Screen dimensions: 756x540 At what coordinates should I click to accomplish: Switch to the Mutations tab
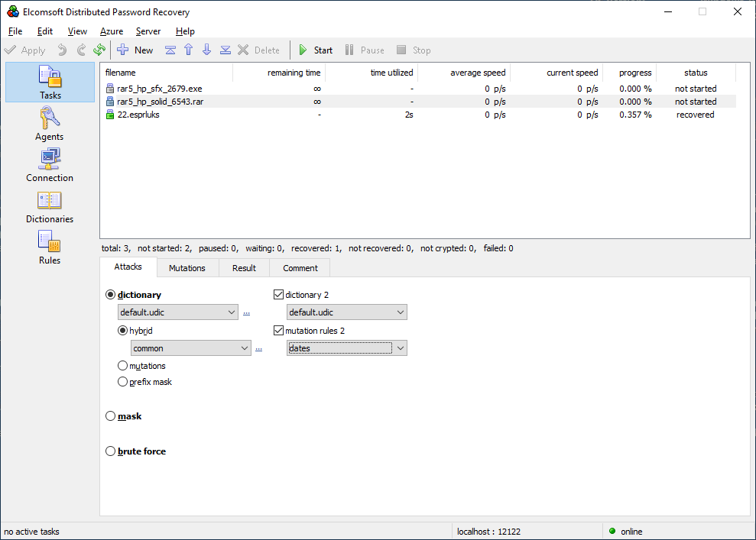click(x=187, y=268)
